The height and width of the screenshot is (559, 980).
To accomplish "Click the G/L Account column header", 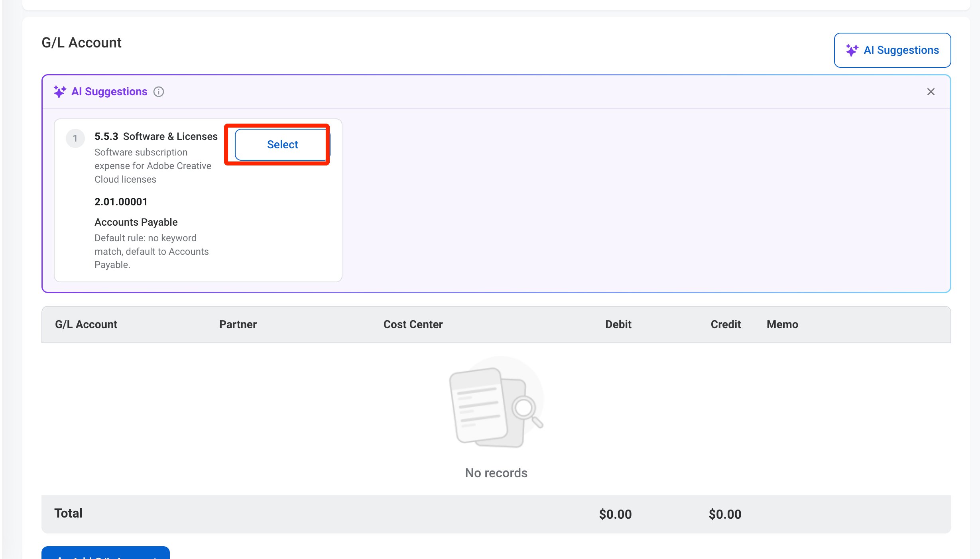I will [x=86, y=324].
